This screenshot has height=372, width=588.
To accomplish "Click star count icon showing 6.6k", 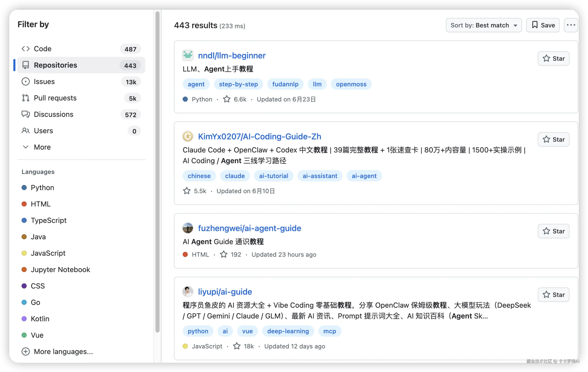I will pos(227,99).
